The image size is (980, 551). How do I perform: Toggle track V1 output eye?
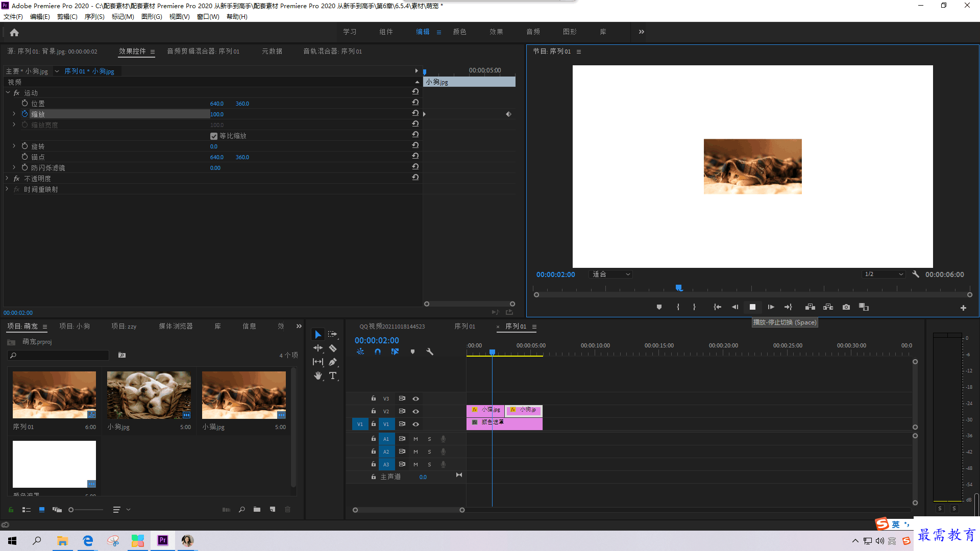click(x=415, y=424)
